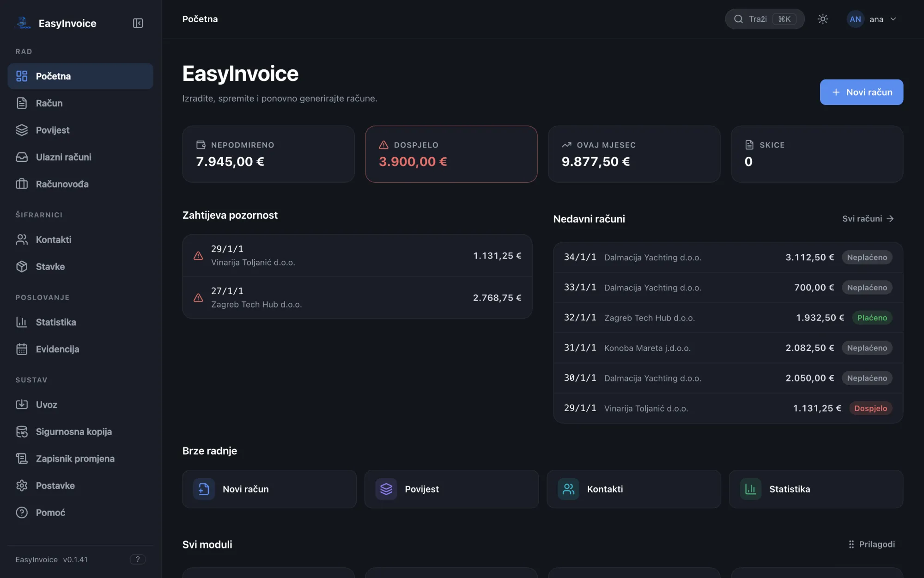Go to Povijest in the sidebar
The image size is (924, 578).
click(x=80, y=130)
